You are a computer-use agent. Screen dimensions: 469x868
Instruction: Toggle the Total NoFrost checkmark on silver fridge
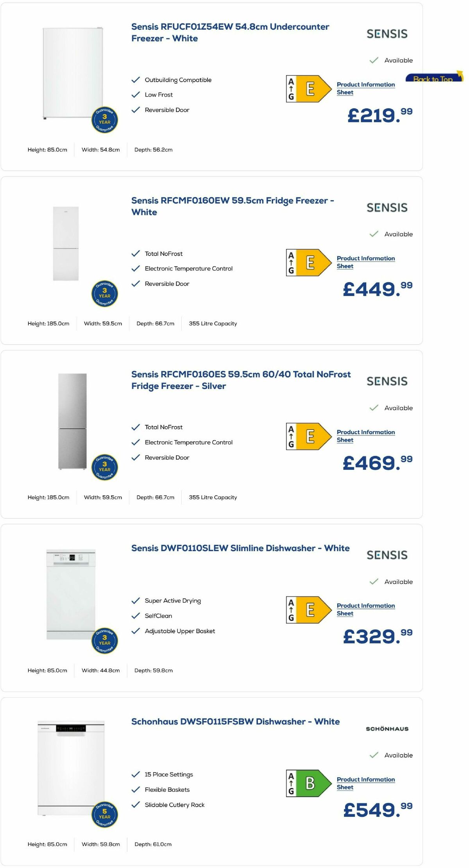pyautogui.click(x=136, y=427)
